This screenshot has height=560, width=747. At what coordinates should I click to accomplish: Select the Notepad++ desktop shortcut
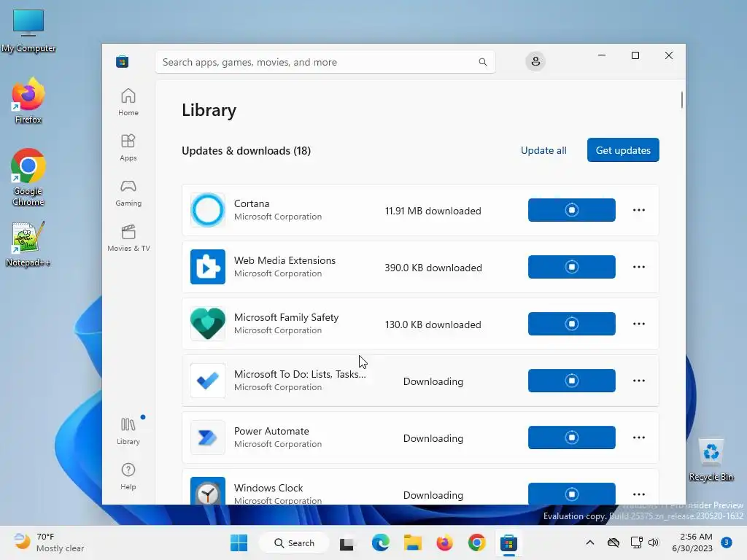tap(28, 244)
